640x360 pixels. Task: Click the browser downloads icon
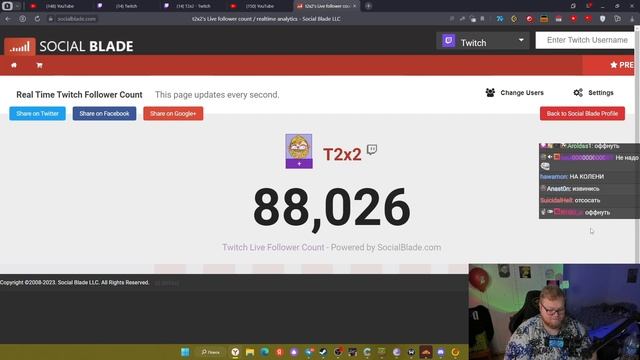(632, 19)
